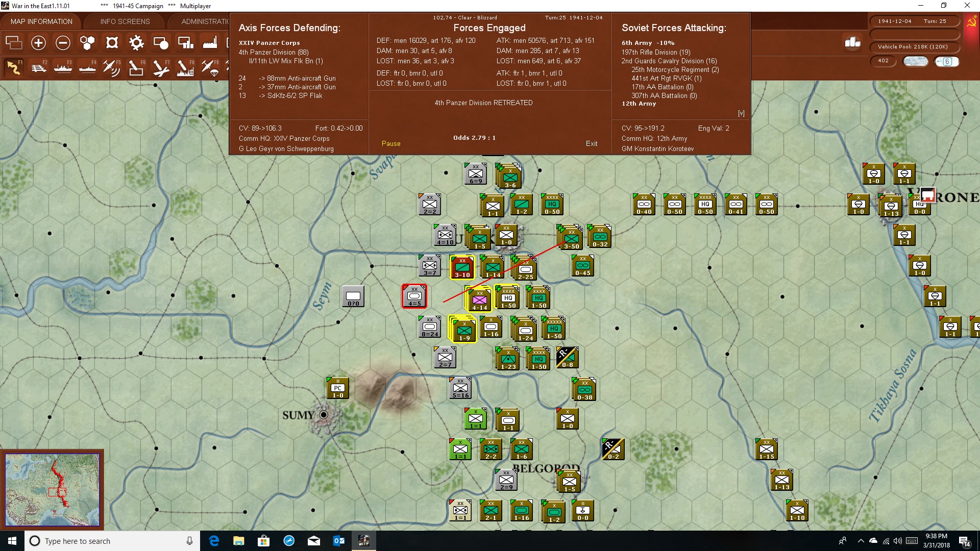Select the bright green 1=1 unit near Sumy

476,419
